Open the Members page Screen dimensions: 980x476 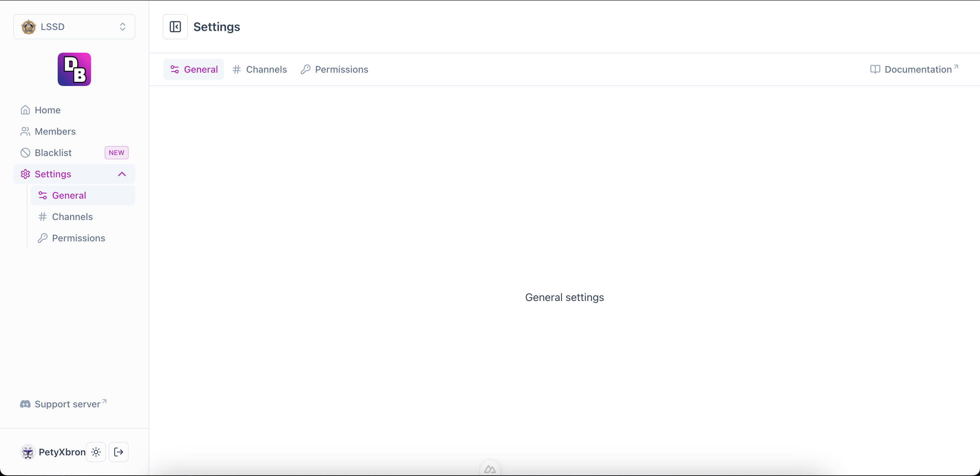point(74,131)
